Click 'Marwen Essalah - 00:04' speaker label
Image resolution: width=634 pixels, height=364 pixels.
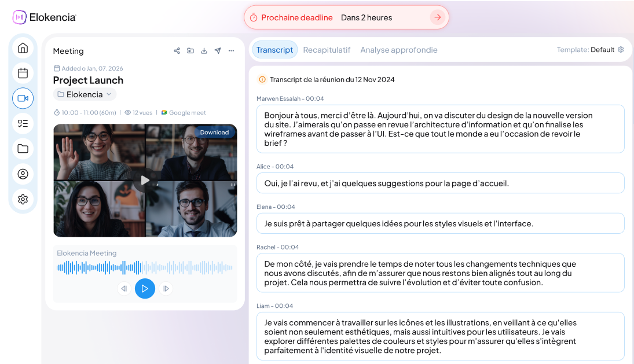coord(290,98)
